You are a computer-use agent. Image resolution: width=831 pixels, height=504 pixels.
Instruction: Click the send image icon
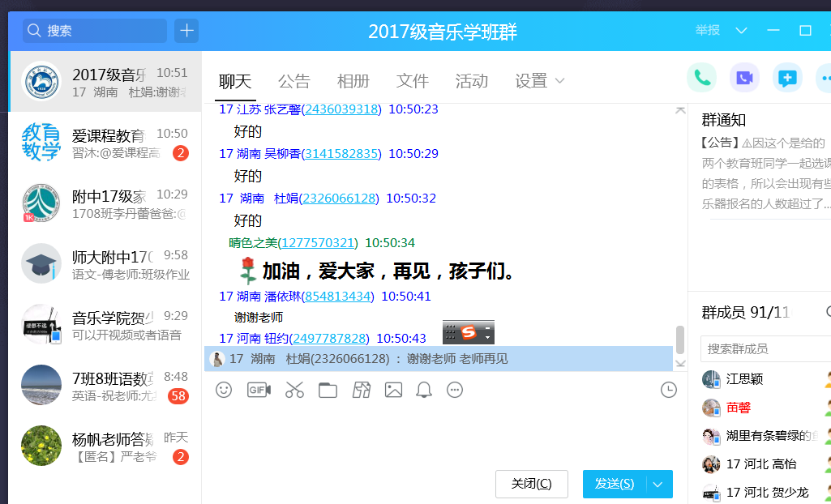[393, 390]
